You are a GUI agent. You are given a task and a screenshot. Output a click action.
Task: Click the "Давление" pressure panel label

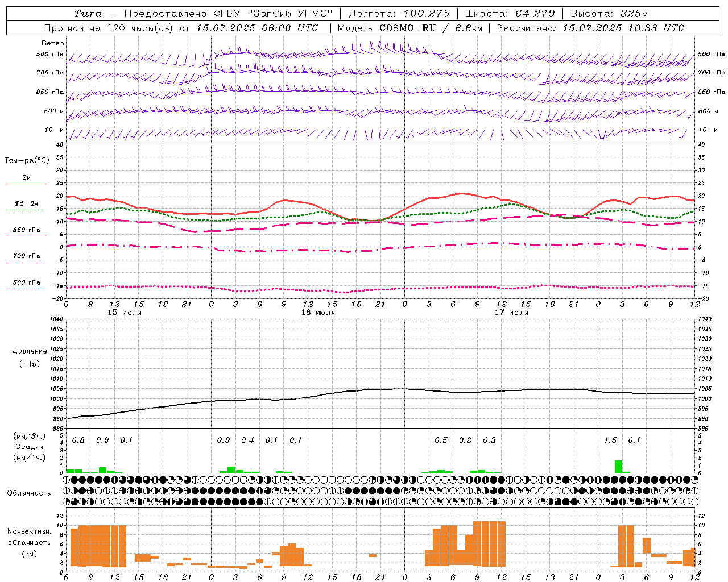tap(30, 351)
